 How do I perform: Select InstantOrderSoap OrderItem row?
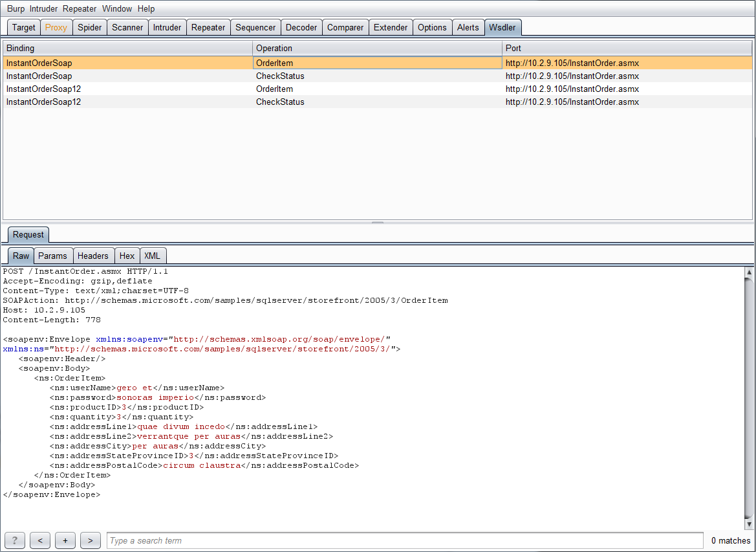tap(378, 63)
